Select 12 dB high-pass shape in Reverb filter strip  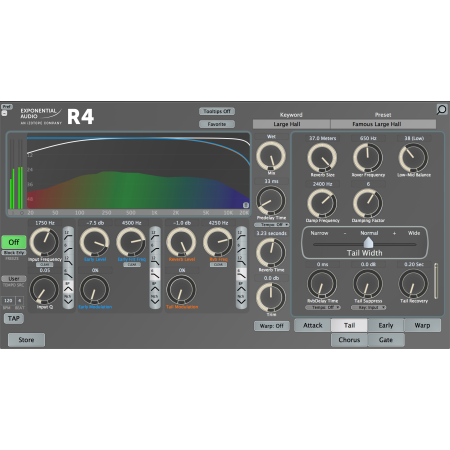point(241,235)
